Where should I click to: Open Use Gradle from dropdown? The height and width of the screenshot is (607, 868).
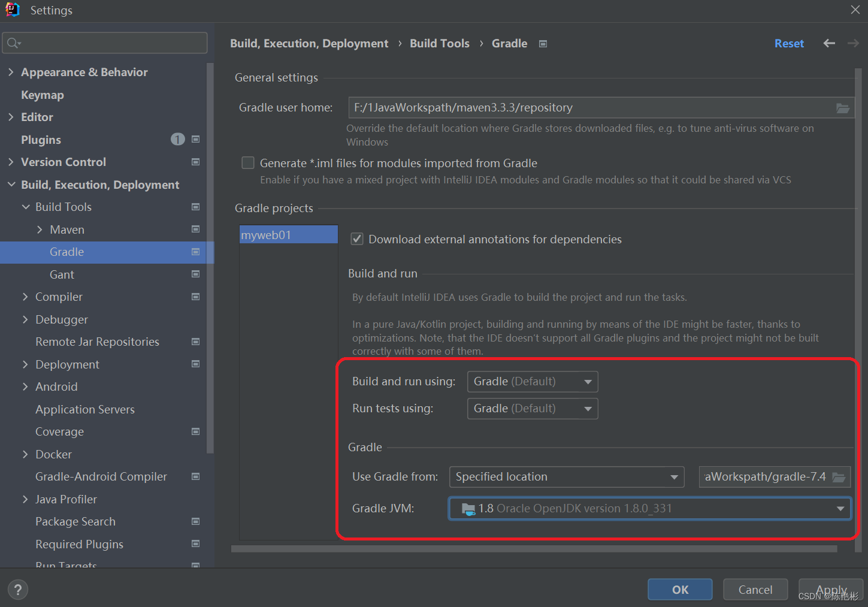(x=567, y=477)
